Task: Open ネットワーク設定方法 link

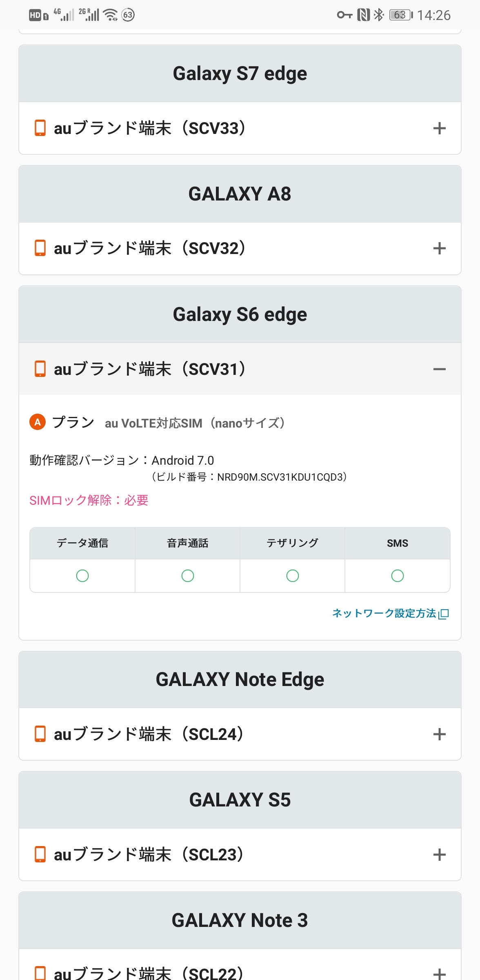Action: tap(384, 613)
